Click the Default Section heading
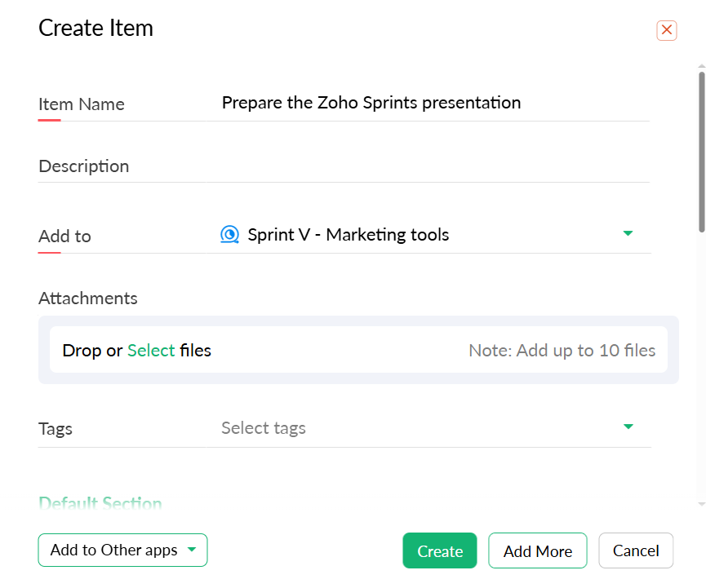The image size is (706, 588). pos(100,503)
